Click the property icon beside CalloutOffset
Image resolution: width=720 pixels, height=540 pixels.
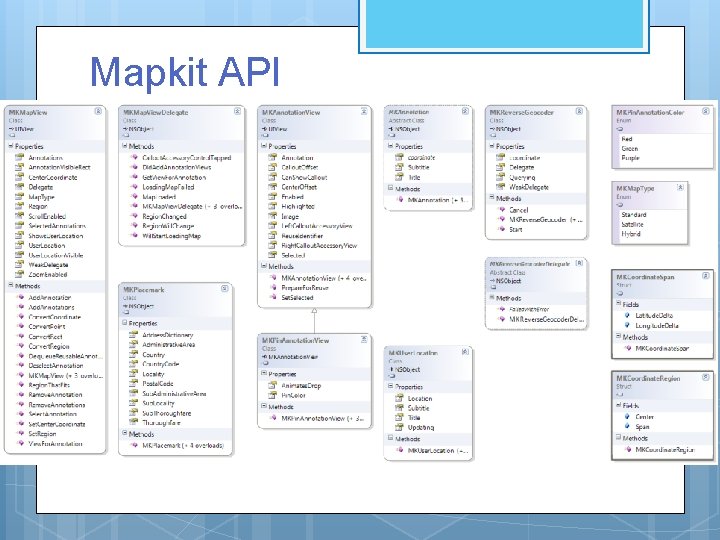tap(273, 167)
